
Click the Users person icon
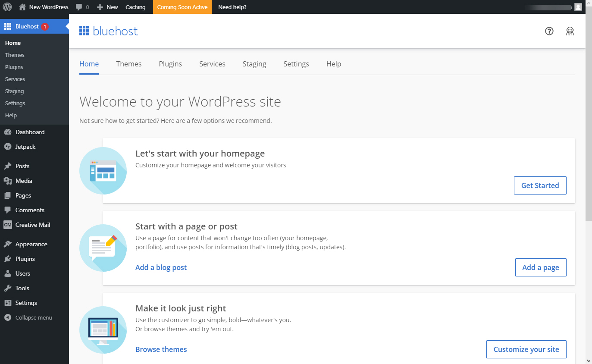[x=8, y=273]
